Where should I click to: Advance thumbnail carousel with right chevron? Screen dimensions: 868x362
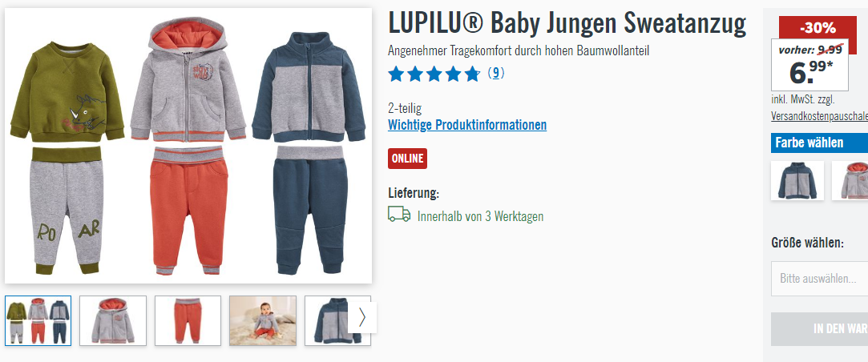tap(362, 317)
